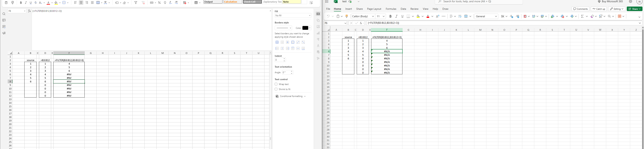Screen dimensions: 644x149
Task: Click the format painter in Excel ribbon
Action: click(x=346, y=16)
